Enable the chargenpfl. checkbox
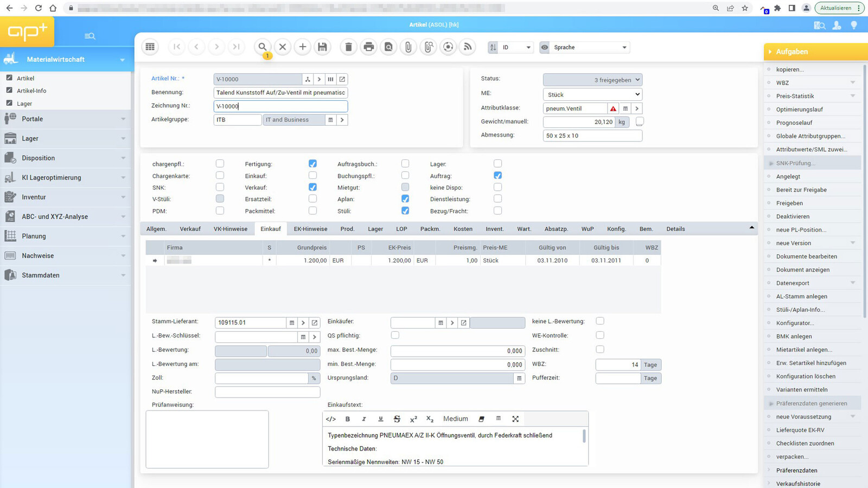Viewport: 868px width, 488px height. tap(220, 163)
